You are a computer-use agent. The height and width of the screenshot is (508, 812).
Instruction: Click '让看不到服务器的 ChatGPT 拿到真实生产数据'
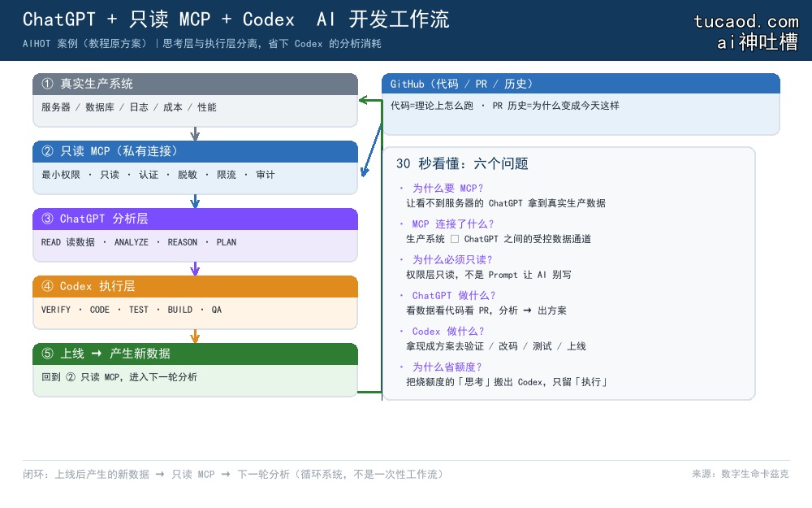505,203
